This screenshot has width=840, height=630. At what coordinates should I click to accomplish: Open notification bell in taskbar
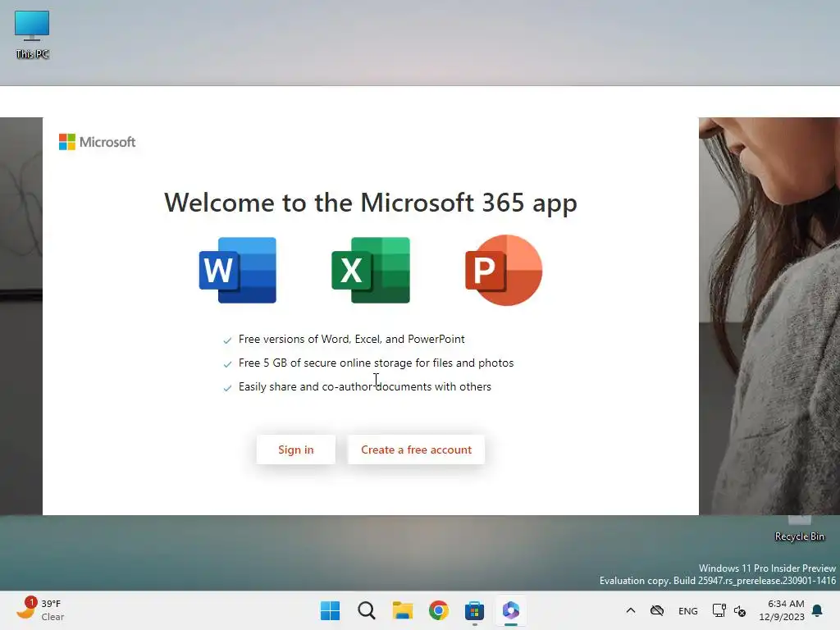(x=818, y=610)
